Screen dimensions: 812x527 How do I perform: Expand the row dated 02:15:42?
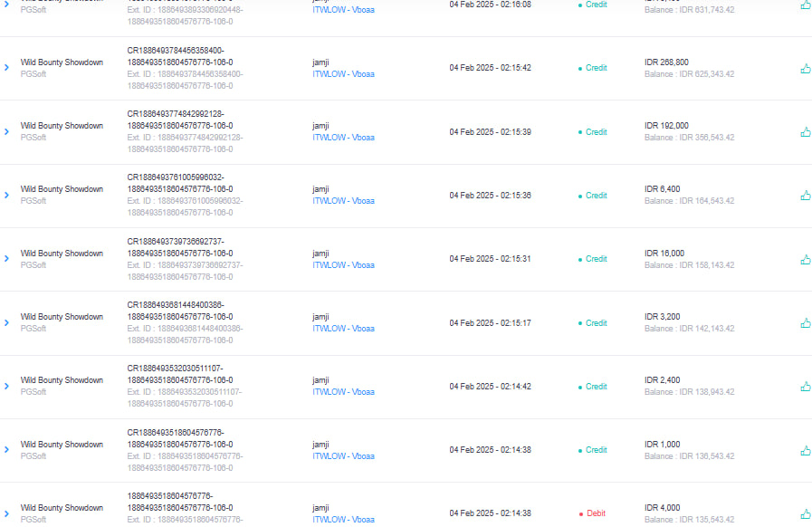6,68
